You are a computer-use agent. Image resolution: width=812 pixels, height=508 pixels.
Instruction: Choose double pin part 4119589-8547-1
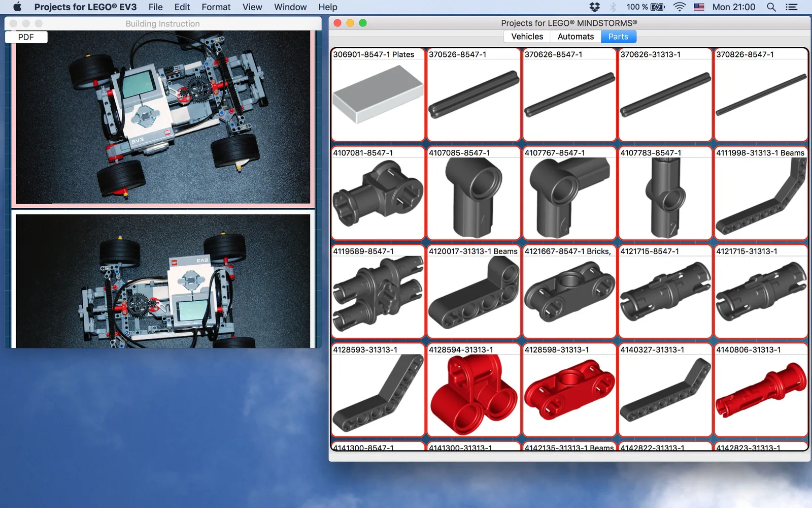tap(378, 292)
